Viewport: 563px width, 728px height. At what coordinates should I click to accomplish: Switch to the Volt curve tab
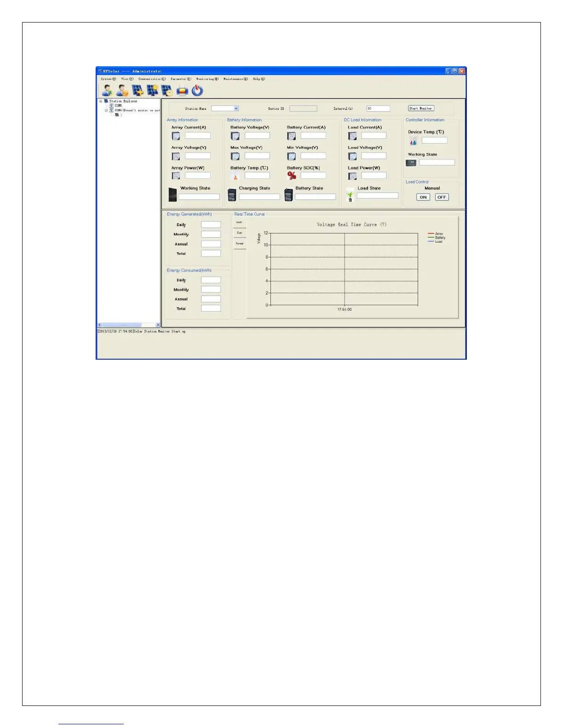tap(239, 222)
